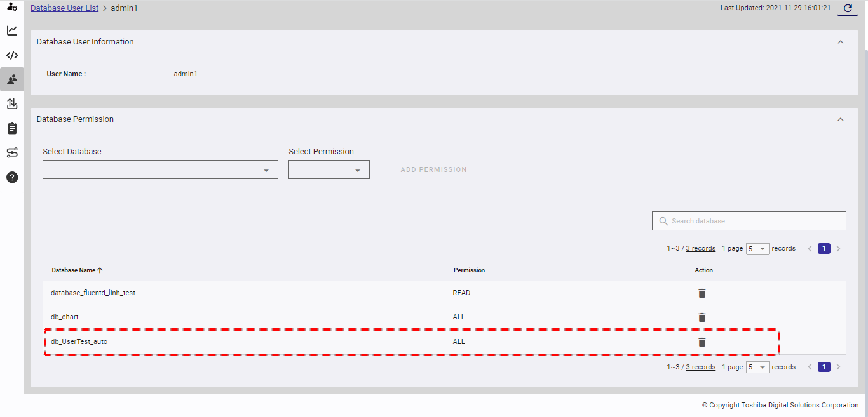The image size is (868, 417).
Task: Click the Database Name column header
Action: [x=73, y=270]
